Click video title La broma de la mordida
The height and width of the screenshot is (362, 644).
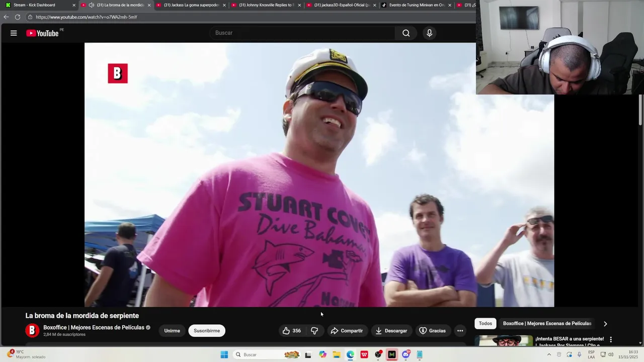(82, 316)
